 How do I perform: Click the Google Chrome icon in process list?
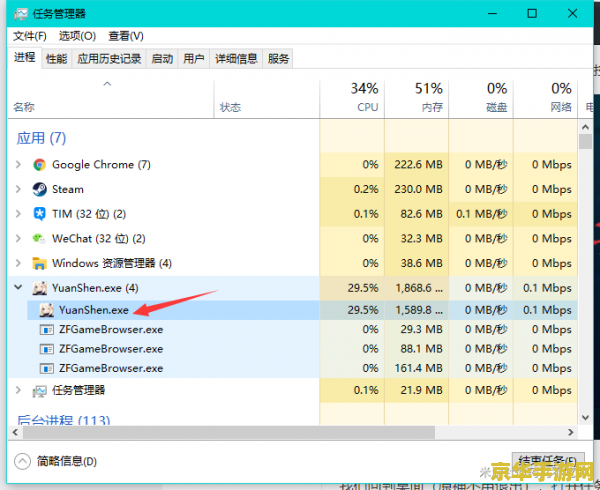click(x=39, y=165)
